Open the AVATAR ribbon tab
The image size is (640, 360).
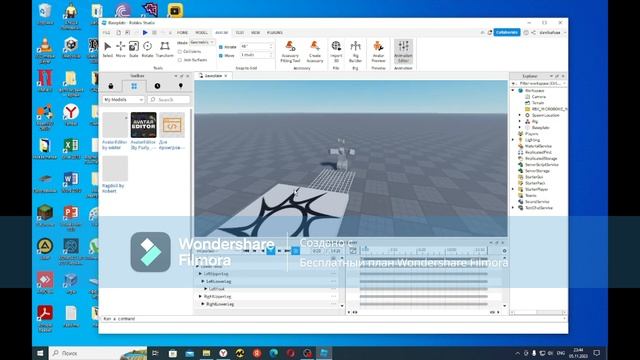coord(222,33)
